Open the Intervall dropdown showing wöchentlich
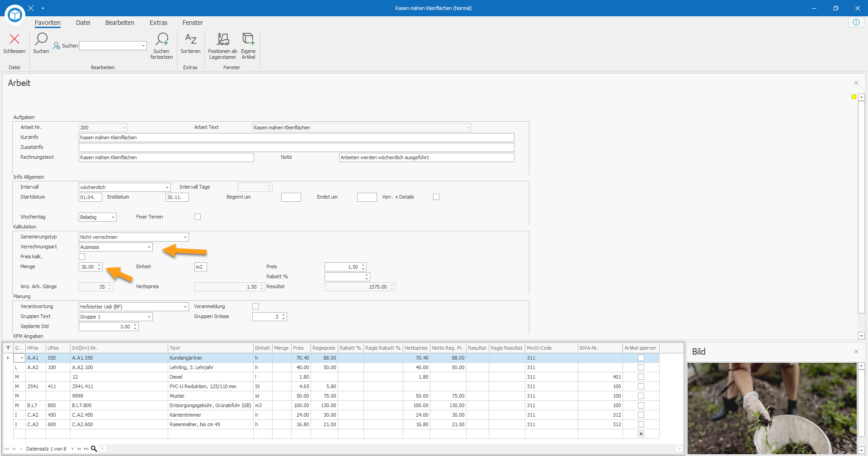Screen dimensions: 868x456 (x=167, y=187)
